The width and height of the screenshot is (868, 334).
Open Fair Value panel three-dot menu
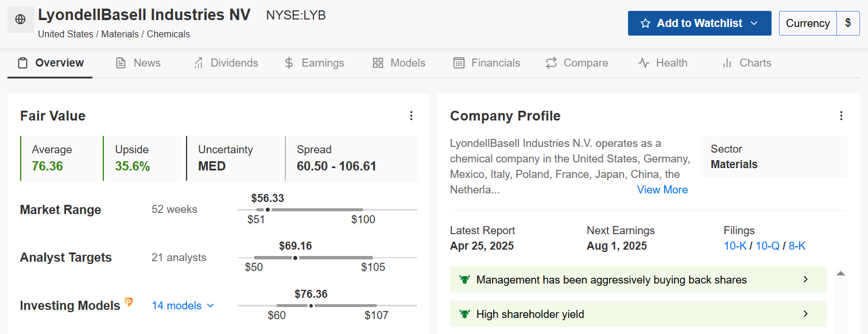(x=411, y=116)
